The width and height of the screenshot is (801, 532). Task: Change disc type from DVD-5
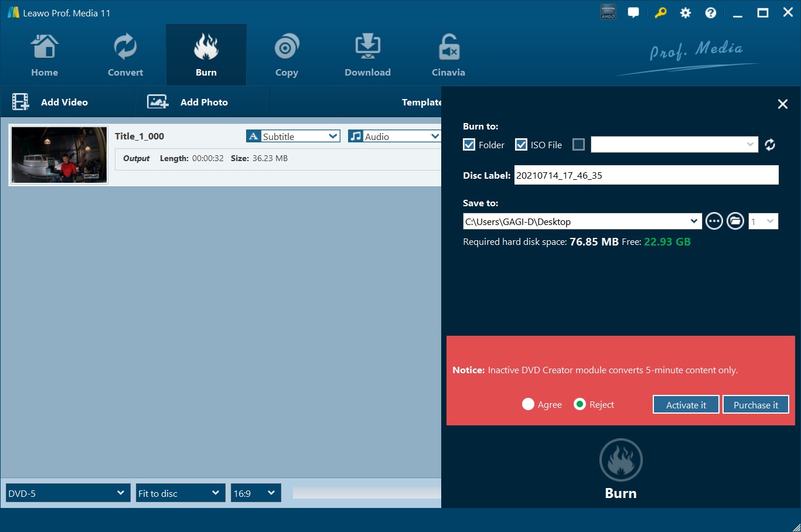pyautogui.click(x=67, y=493)
